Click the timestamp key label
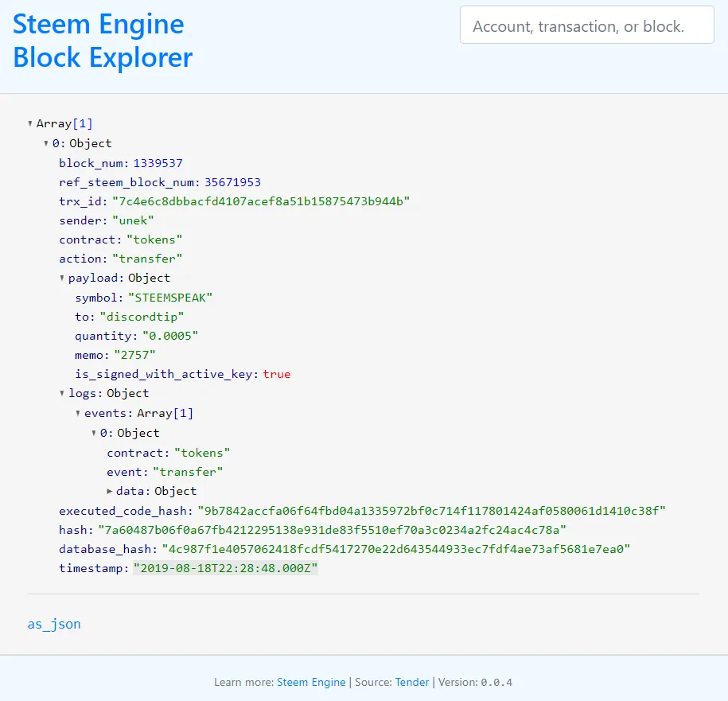 pyautogui.click(x=94, y=568)
